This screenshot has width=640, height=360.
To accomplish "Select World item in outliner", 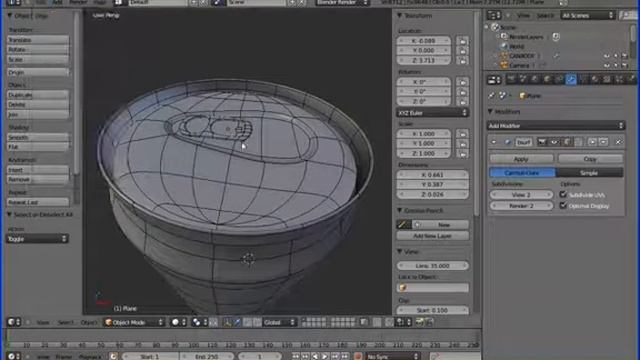I will [x=517, y=46].
